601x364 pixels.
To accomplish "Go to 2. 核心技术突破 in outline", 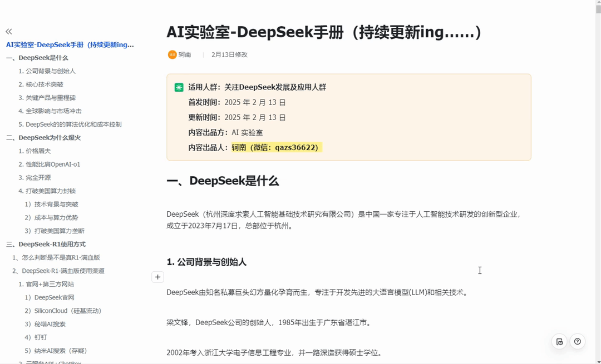I will tap(41, 84).
